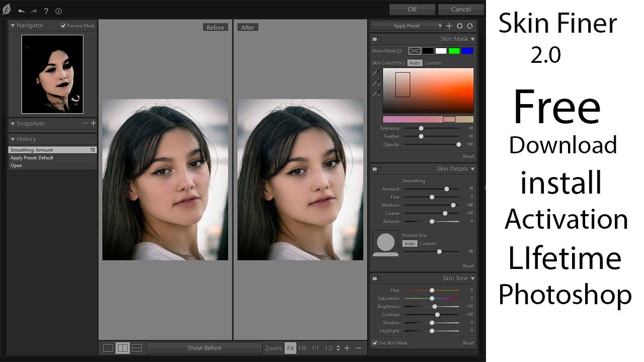Click the Tolerance slider handle
Image resolution: width=644 pixels, height=362 pixels.
click(421, 128)
